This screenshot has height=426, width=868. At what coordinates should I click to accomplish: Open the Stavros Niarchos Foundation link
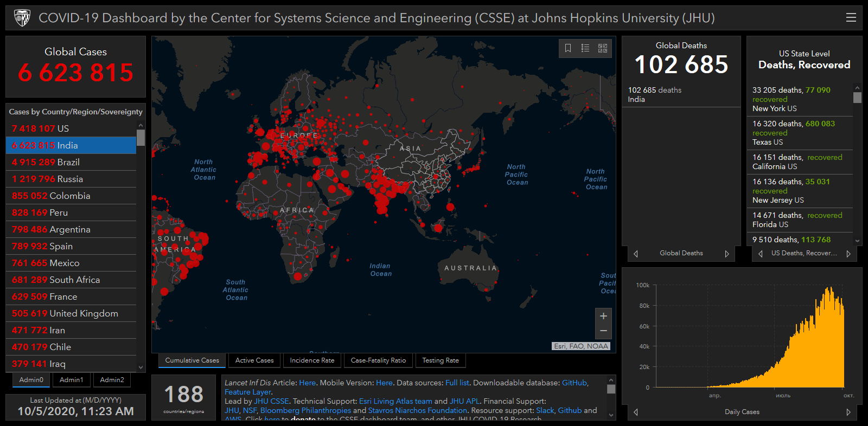tap(418, 410)
